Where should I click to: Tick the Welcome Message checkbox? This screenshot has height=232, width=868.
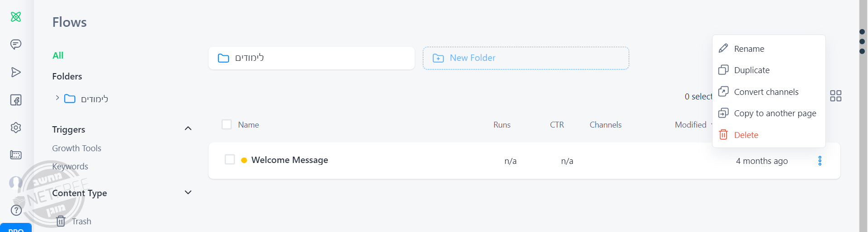point(230,159)
